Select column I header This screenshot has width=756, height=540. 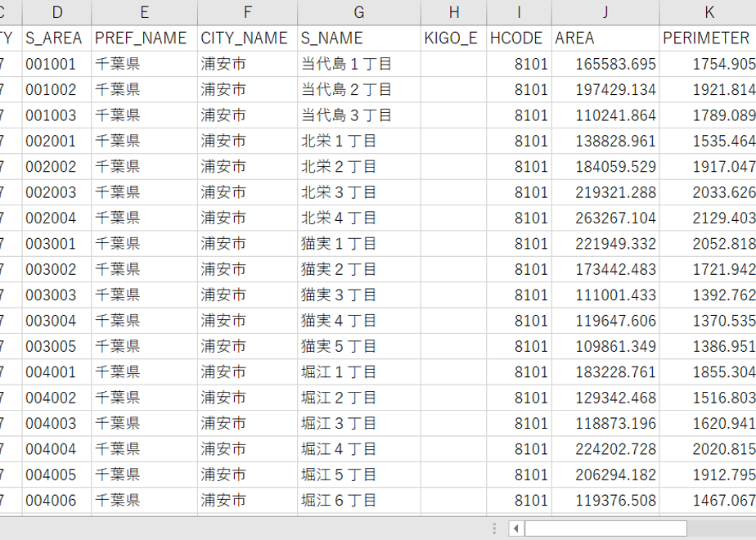520,12
